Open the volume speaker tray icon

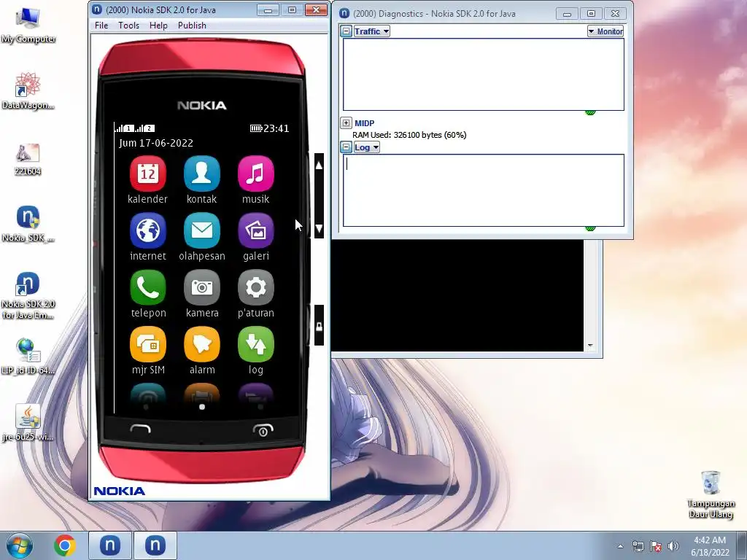tap(673, 545)
